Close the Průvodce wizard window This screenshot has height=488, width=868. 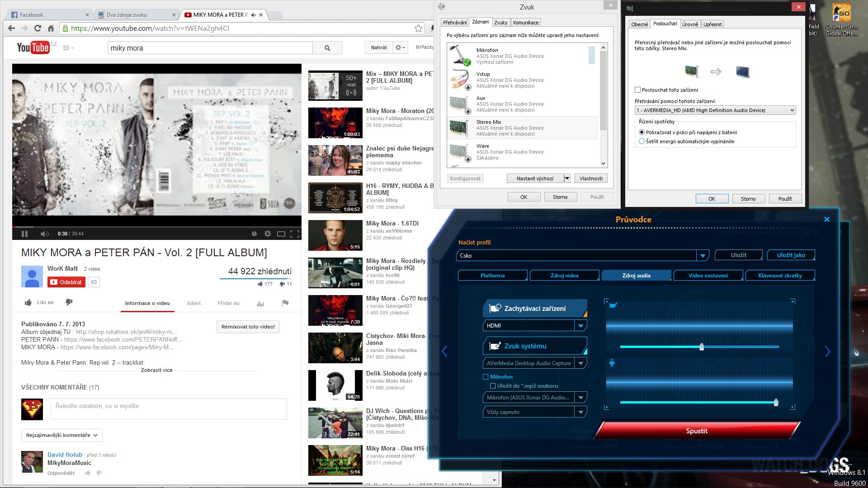coord(827,219)
